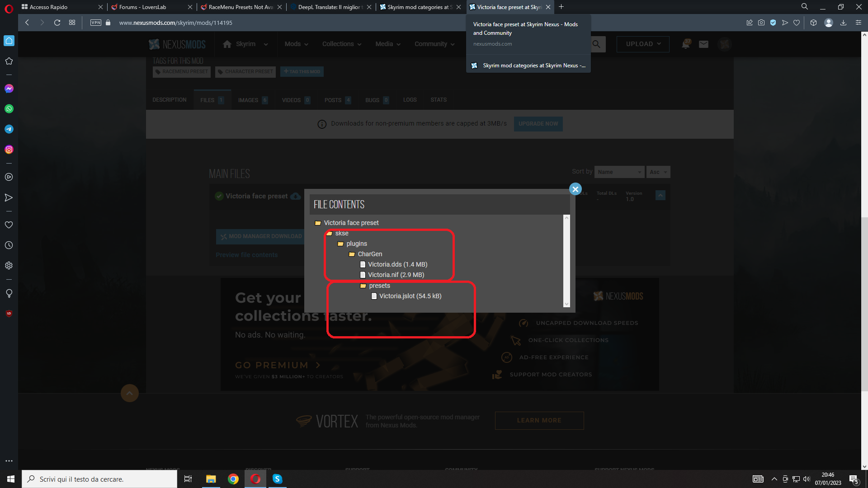Open Telegram in Opera sidebar
This screenshot has width=868, height=488.
9,129
